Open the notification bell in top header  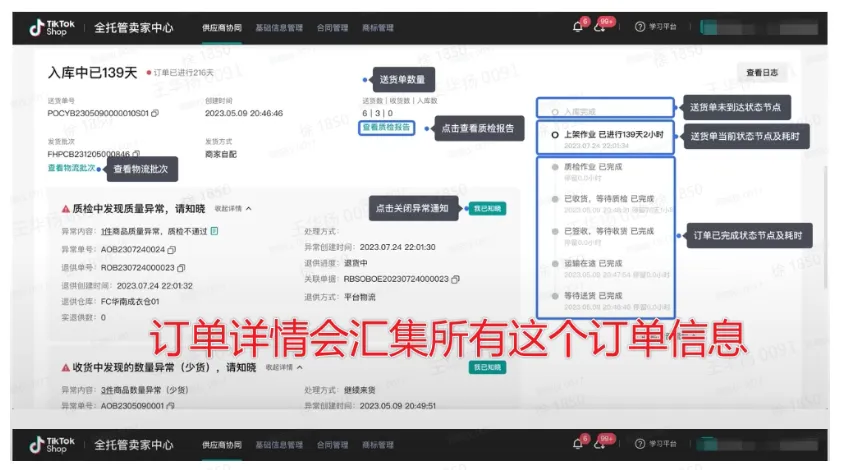point(578,26)
